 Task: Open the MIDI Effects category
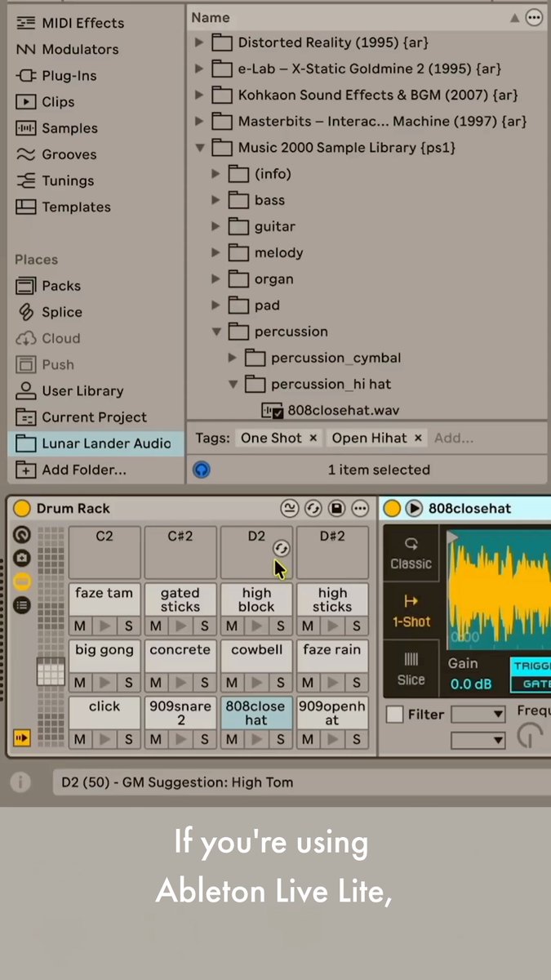70,23
